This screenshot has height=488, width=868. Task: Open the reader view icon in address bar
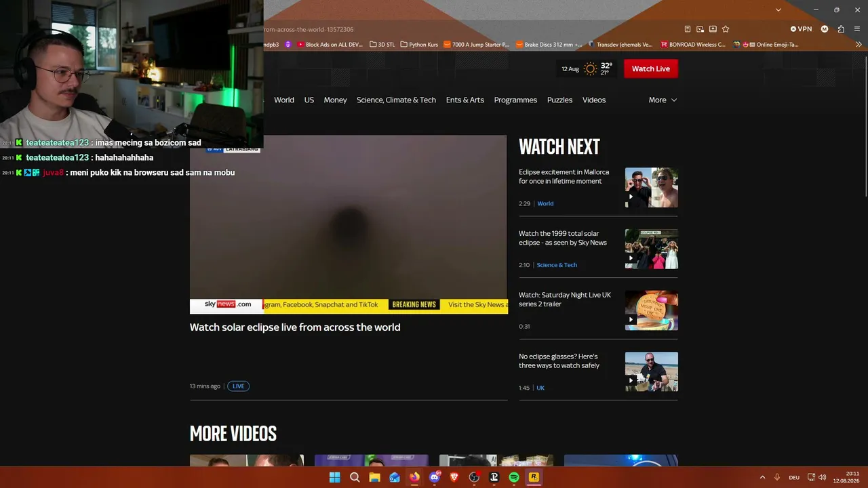(x=688, y=29)
